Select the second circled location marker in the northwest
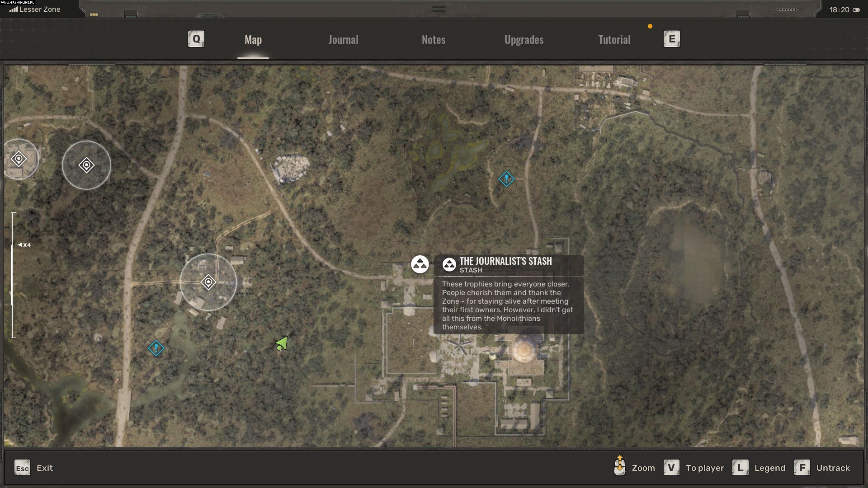Viewport: 868px width, 488px height. click(x=86, y=165)
